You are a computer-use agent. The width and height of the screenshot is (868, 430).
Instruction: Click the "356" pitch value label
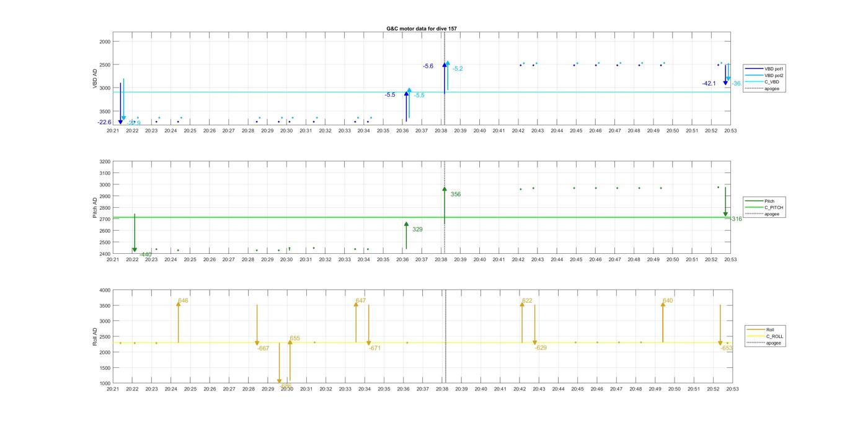456,194
